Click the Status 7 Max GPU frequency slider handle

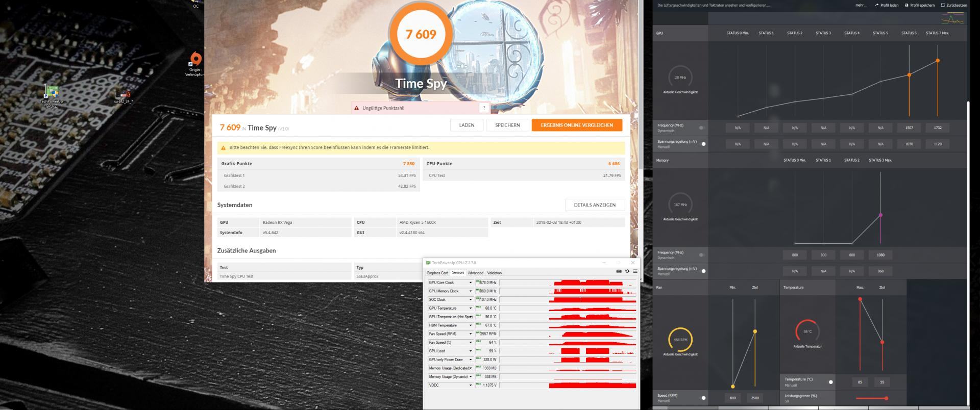coord(938,61)
